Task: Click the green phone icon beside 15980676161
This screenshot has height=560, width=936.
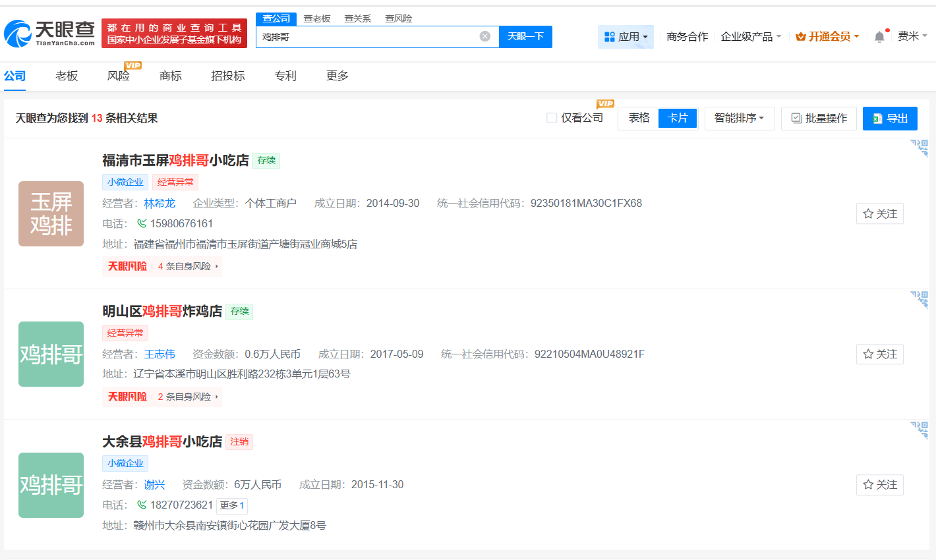Action: tap(142, 223)
